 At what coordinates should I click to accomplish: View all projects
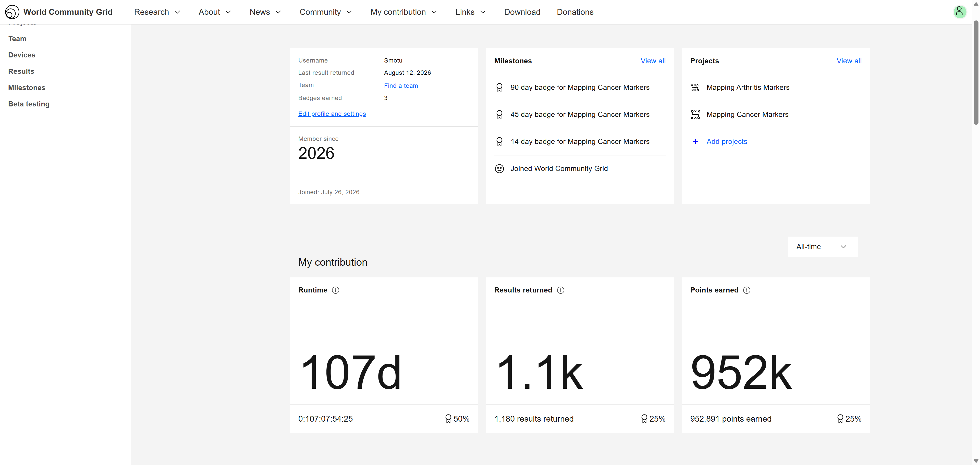pos(849,61)
